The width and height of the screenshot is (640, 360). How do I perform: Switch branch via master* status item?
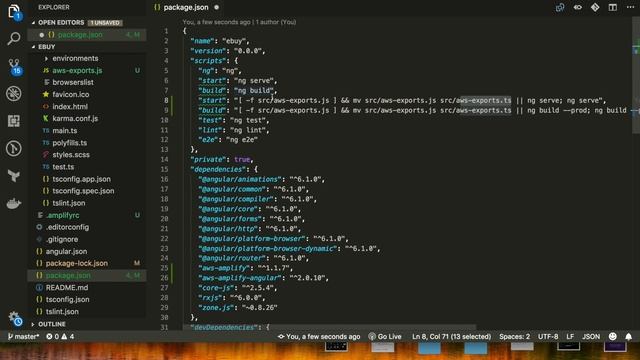(23, 337)
